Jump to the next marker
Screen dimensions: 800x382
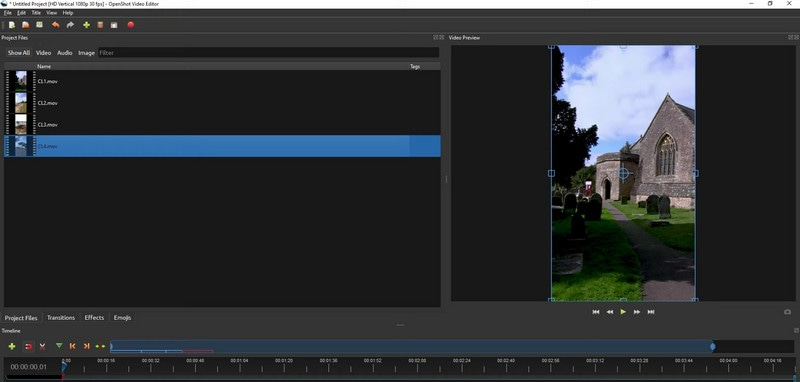[x=86, y=346]
